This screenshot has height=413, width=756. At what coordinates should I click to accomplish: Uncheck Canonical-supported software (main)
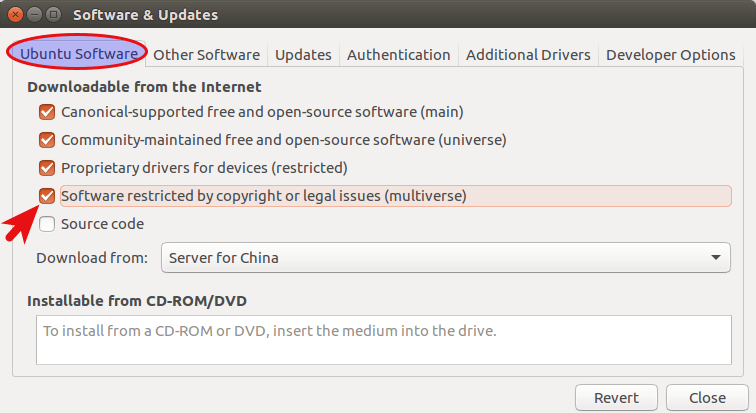pos(47,113)
